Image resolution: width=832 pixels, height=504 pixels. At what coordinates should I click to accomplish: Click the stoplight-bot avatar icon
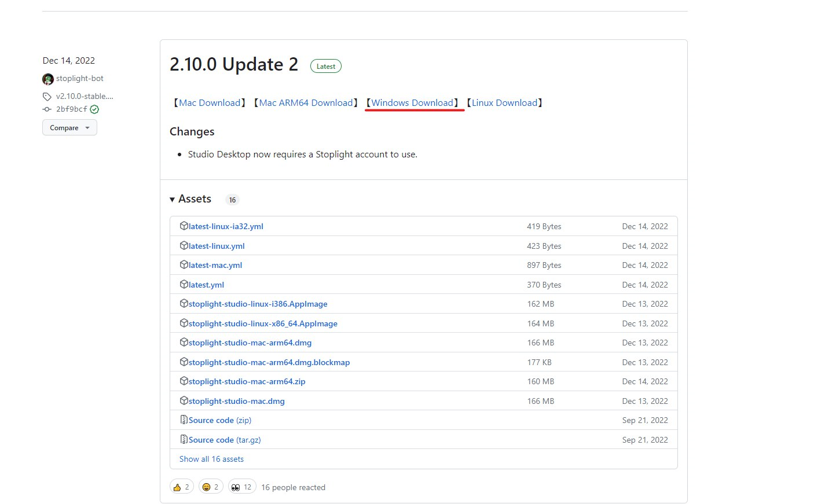tap(48, 79)
